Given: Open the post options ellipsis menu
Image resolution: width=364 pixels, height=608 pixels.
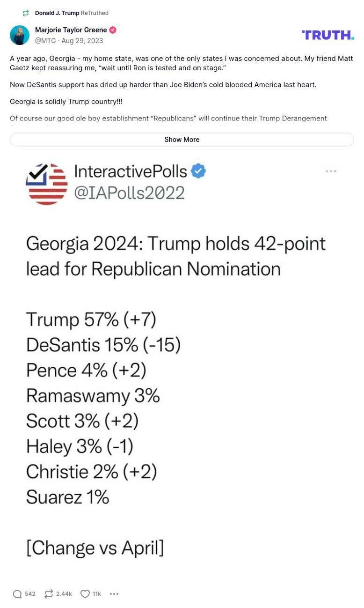Looking at the screenshot, I should pos(114,594).
